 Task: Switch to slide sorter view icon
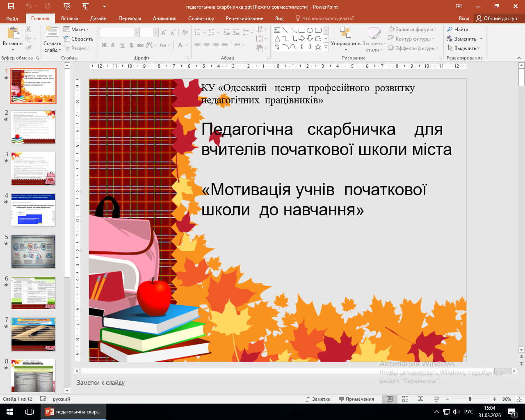[x=405, y=399]
